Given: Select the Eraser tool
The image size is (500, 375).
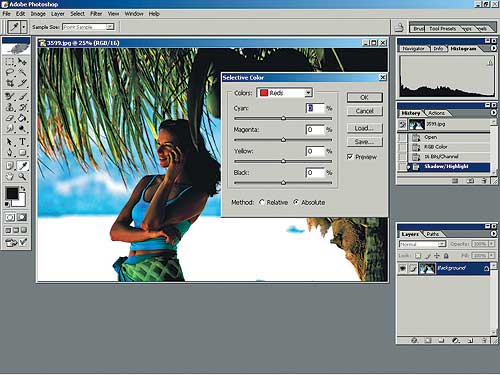Looking at the screenshot, I should [x=10, y=118].
